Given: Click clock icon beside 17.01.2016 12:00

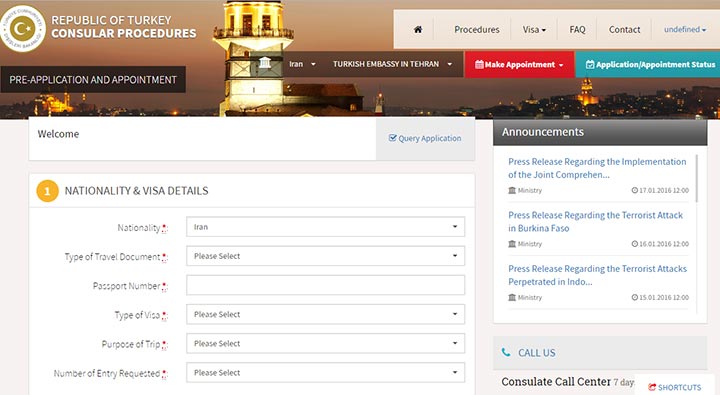Looking at the screenshot, I should [635, 190].
